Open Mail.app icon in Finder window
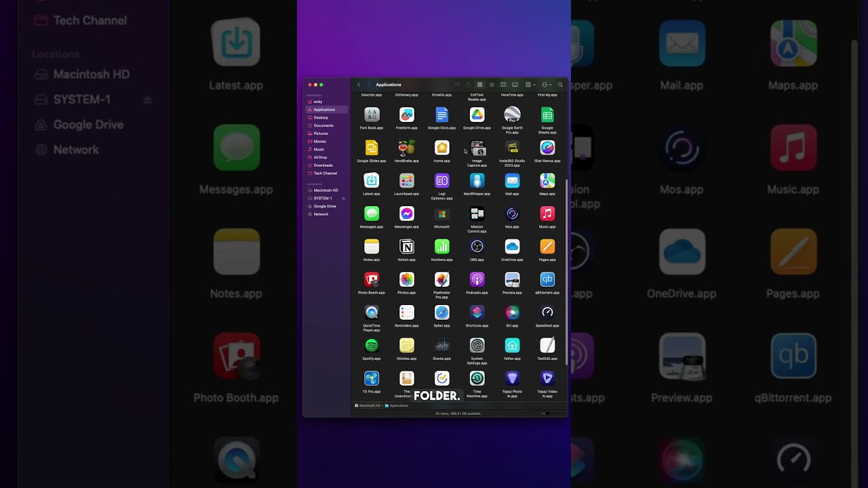This screenshot has height=488, width=868. click(513, 180)
